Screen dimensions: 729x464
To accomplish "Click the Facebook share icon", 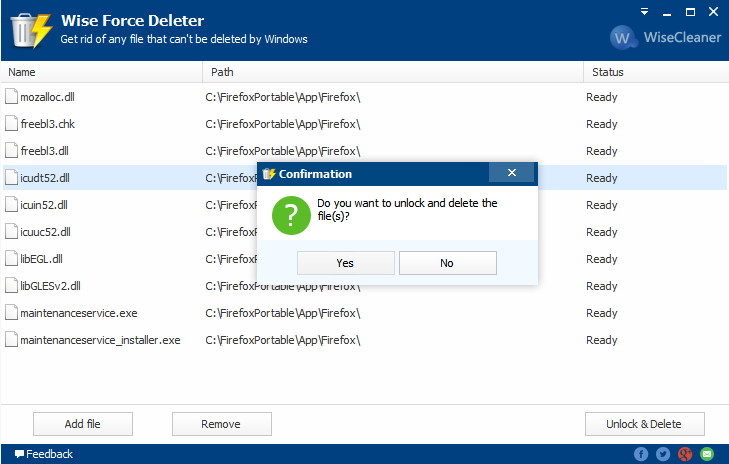I will (x=641, y=454).
